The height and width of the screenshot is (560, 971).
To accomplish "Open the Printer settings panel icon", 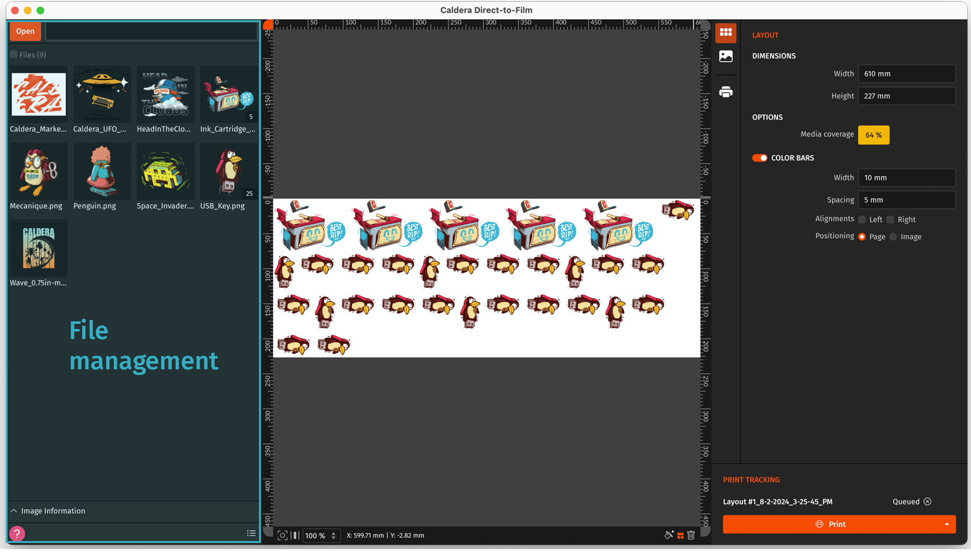I will click(725, 92).
